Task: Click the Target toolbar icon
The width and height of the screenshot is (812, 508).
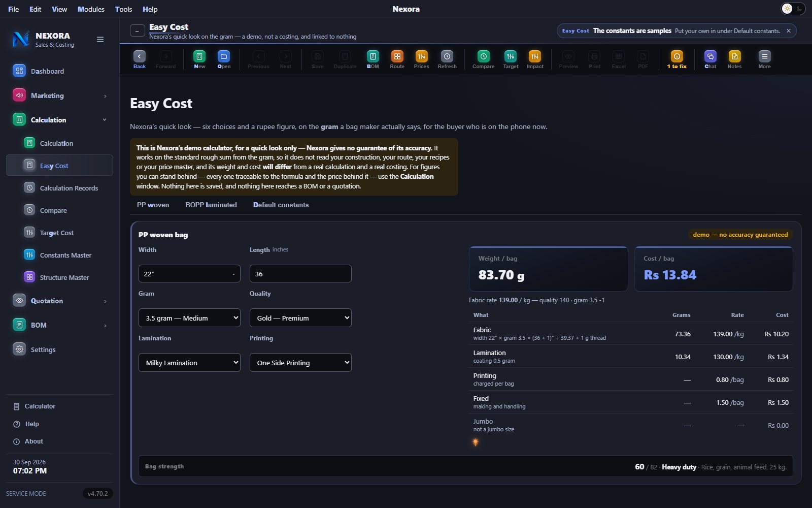Action: click(x=511, y=59)
